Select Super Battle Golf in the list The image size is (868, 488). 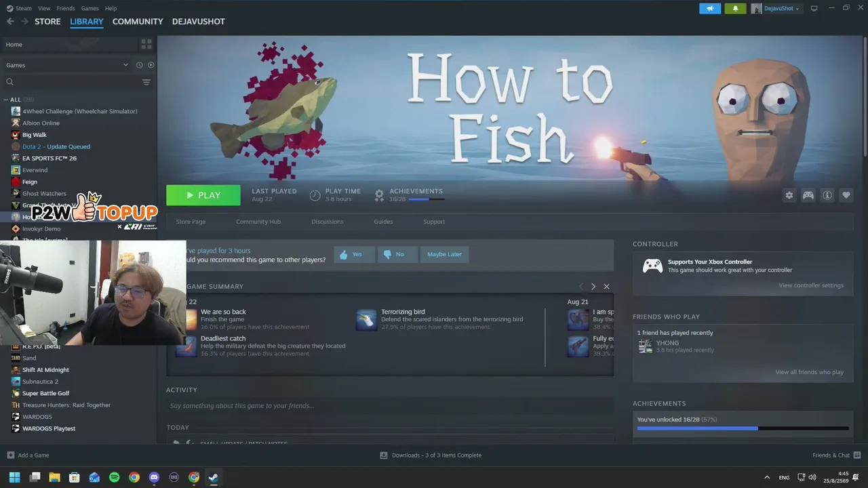[x=45, y=393]
